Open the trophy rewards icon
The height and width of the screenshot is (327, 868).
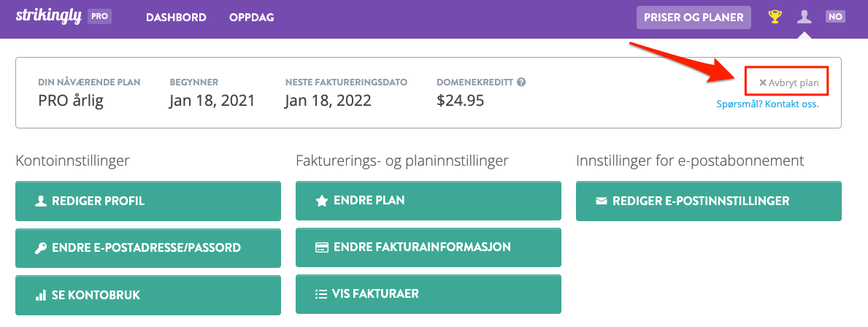(x=775, y=17)
